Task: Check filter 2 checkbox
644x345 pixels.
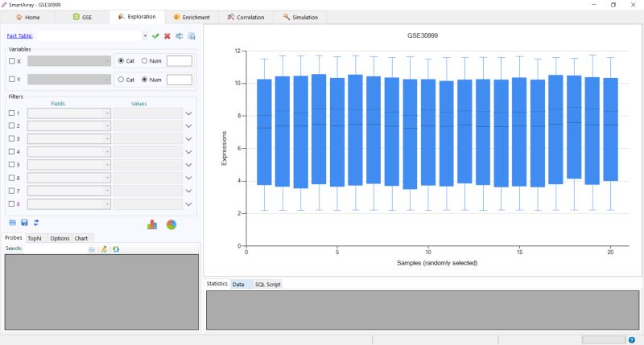Action: coord(12,125)
